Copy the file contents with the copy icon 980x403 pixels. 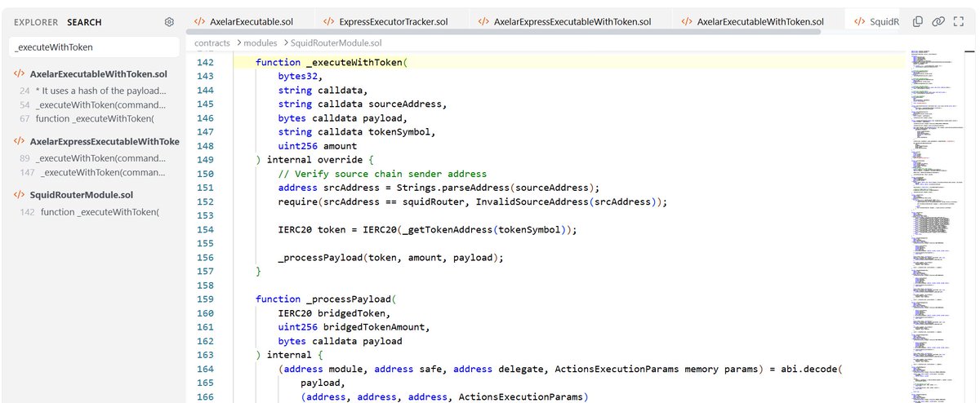pos(919,22)
